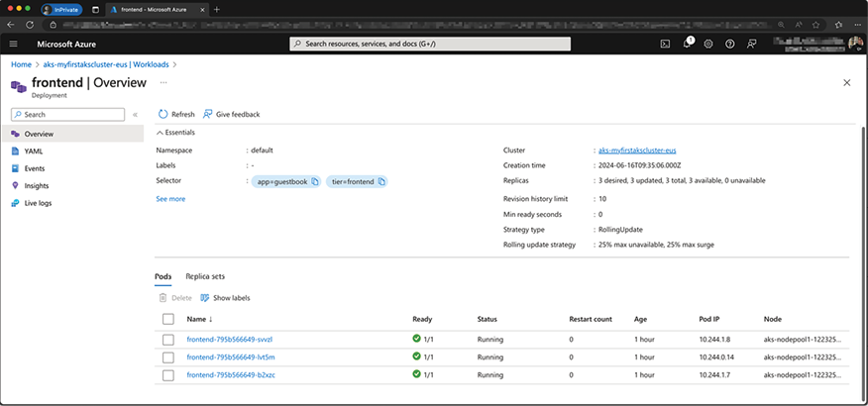
Task: Open a new browser tab
Action: (x=216, y=9)
